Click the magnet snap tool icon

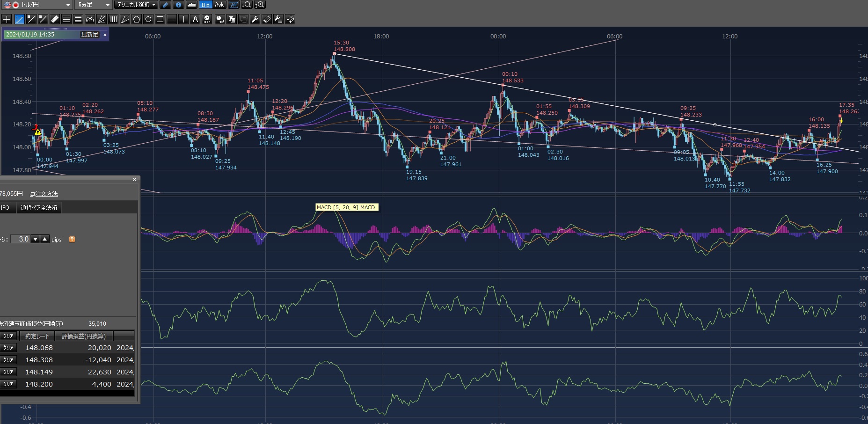point(290,19)
